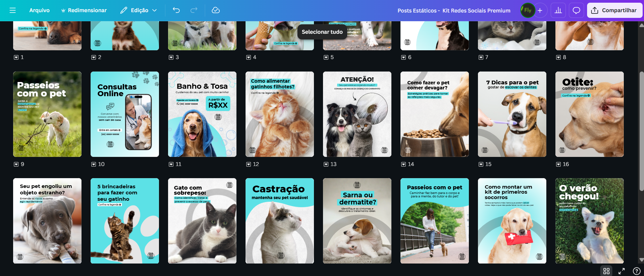Open notes icon for page 9
This screenshot has width=644, height=276.
16,164
